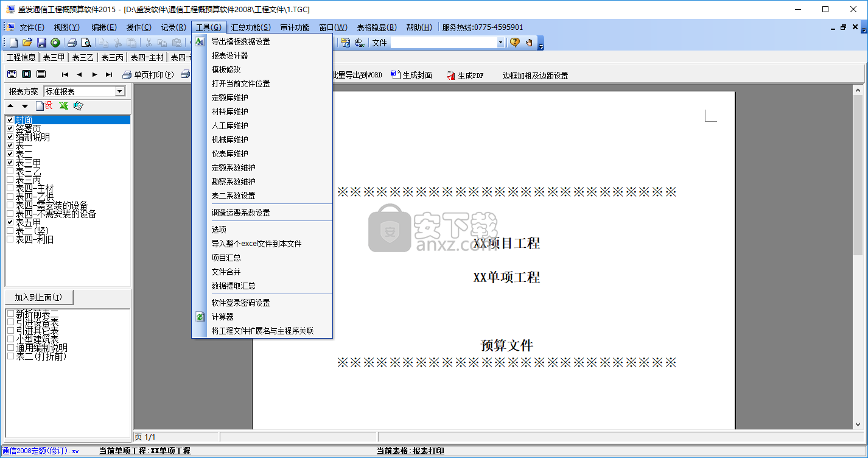Choose 选项 from the Tools menu
The height and width of the screenshot is (458, 868).
coord(219,230)
